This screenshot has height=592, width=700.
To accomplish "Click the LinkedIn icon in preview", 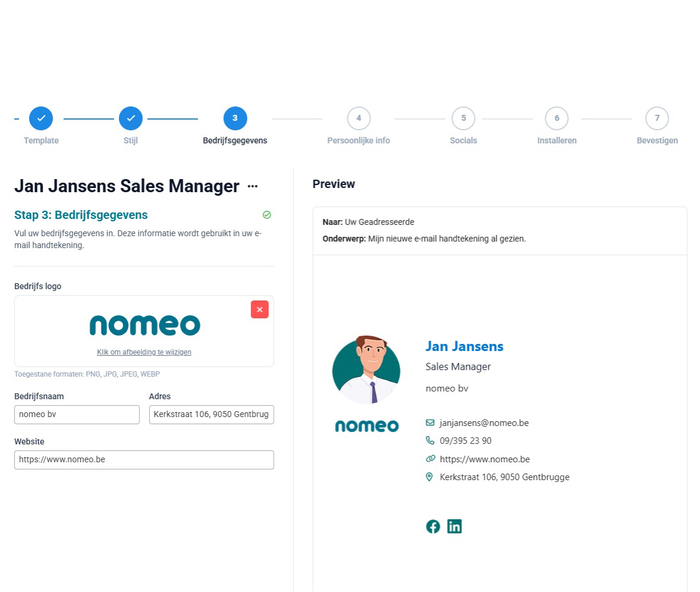I will [x=454, y=527].
